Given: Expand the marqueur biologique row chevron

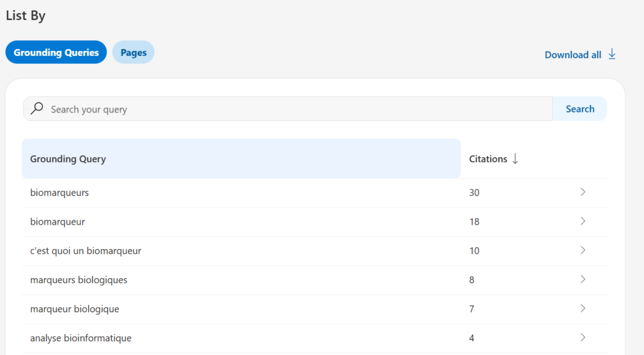Looking at the screenshot, I should pyautogui.click(x=582, y=308).
